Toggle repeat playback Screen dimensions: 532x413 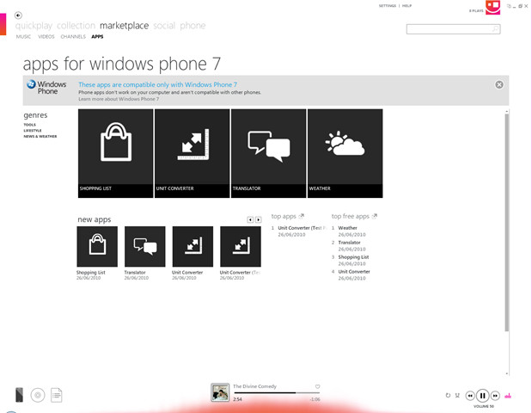[448, 395]
